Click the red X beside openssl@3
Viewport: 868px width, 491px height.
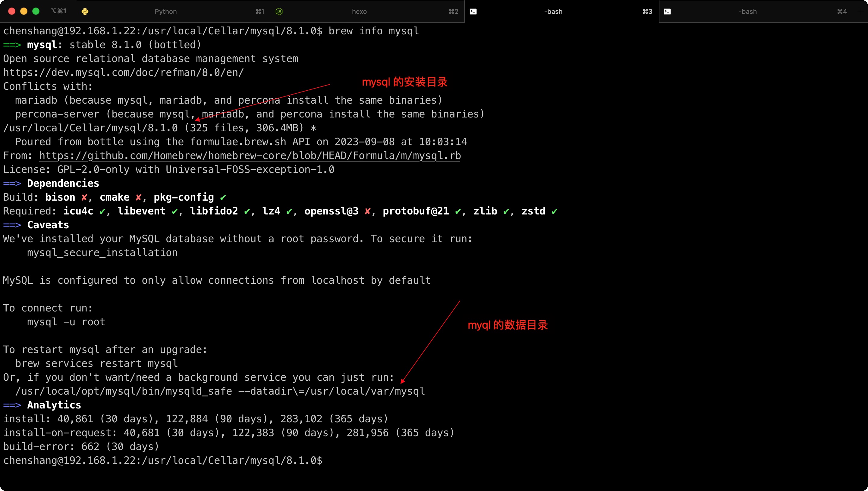pos(367,211)
